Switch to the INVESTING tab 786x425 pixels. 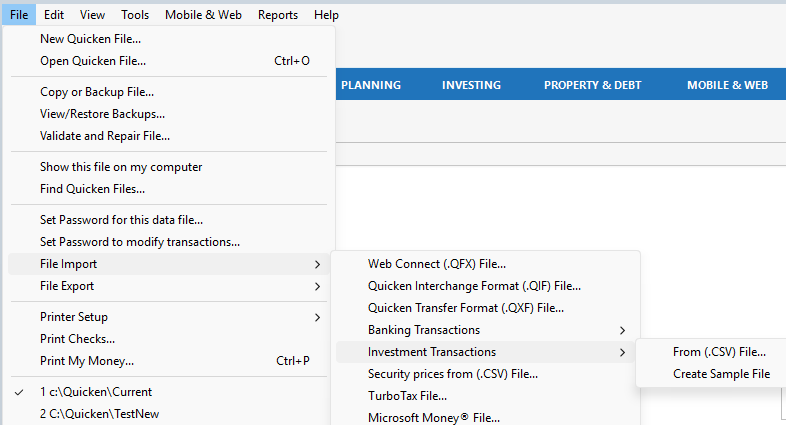(x=471, y=85)
